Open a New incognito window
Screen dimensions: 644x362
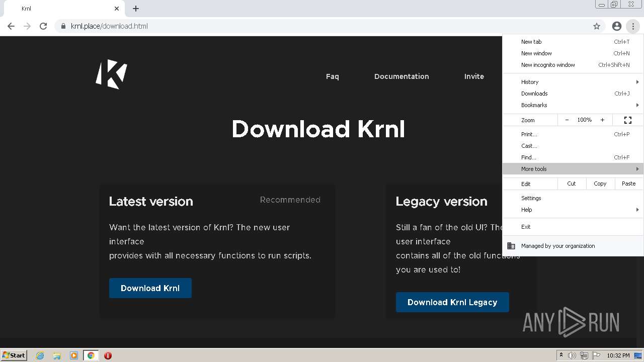click(573, 65)
